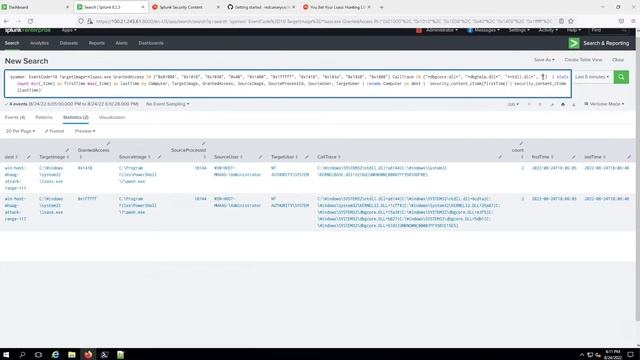Change the Verbose Mode search mode
This screenshot has height=360, width=640.
pos(604,104)
